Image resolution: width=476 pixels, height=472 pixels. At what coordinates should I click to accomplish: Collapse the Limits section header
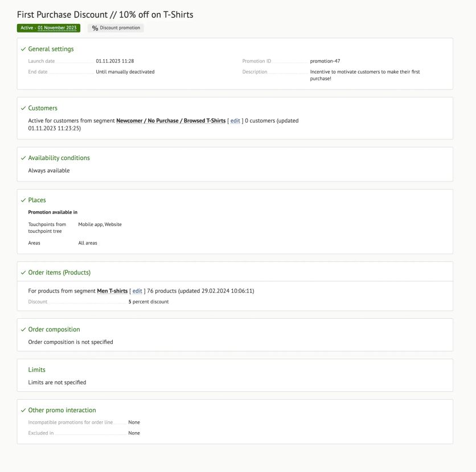[x=36, y=370]
